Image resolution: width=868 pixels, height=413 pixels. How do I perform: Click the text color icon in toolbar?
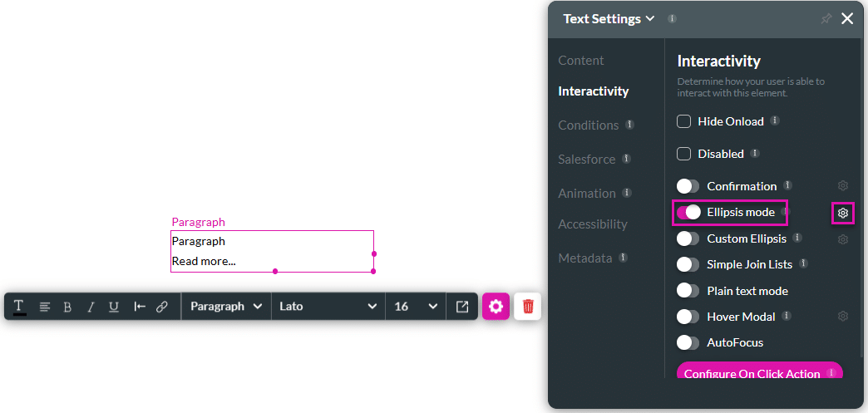(19, 307)
